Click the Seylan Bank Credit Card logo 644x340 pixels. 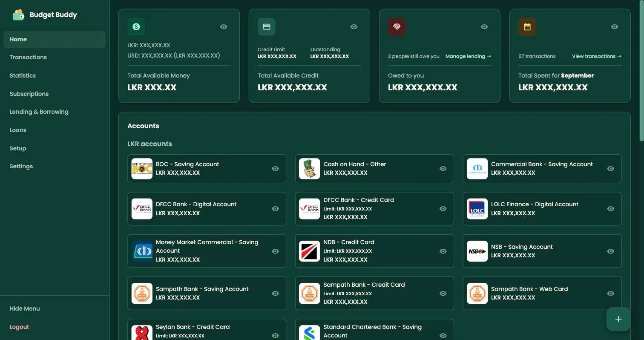(x=142, y=333)
